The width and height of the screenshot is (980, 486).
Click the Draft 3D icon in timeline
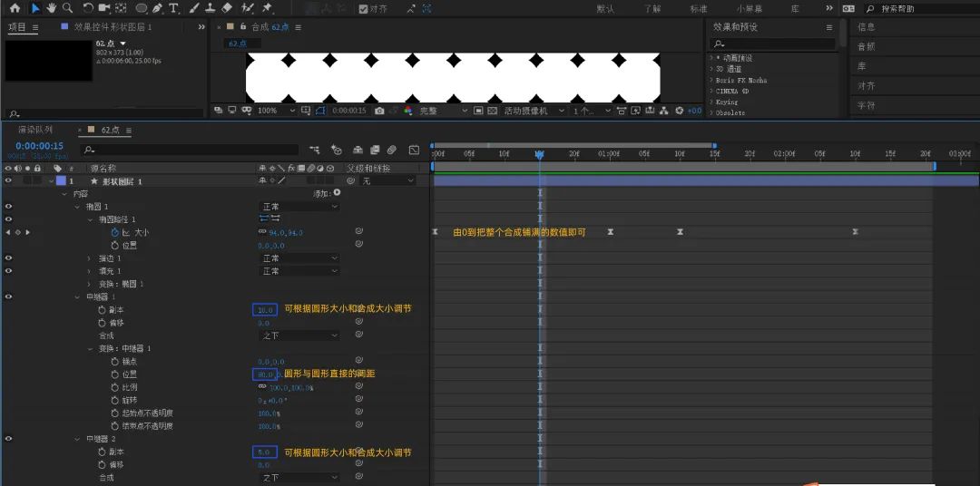pos(337,150)
